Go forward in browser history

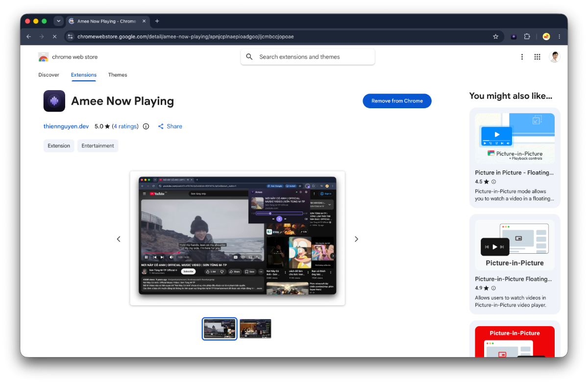point(42,36)
